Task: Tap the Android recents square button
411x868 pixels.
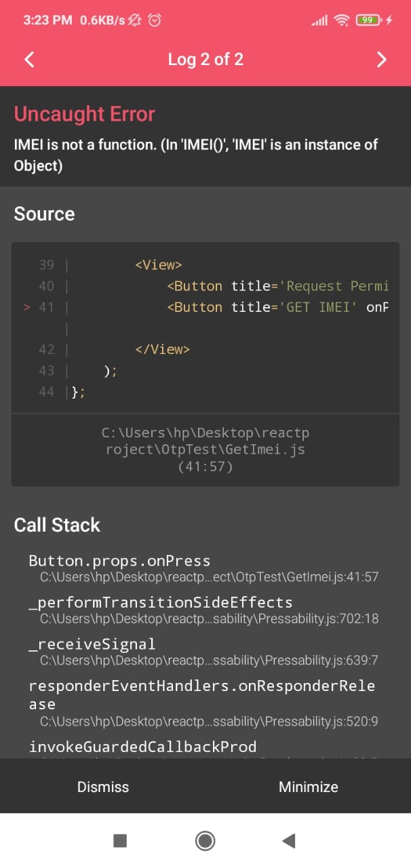Action: pos(120,841)
